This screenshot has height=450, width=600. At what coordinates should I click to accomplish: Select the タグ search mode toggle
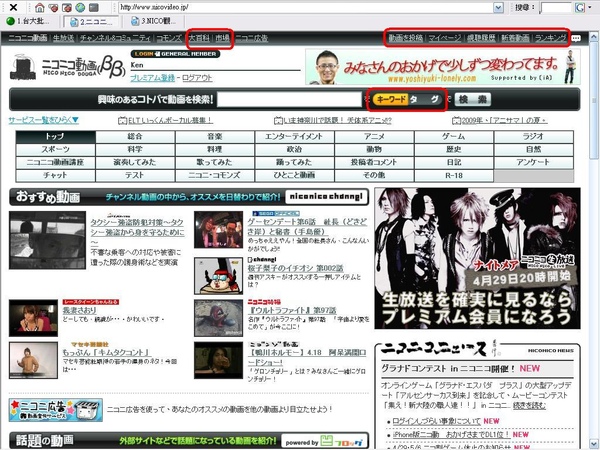tap(425, 99)
